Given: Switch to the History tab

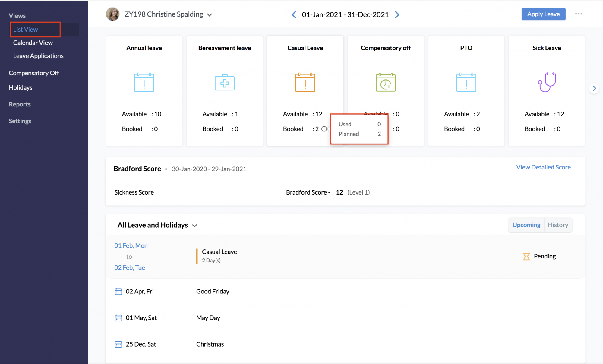Looking at the screenshot, I should [x=558, y=225].
